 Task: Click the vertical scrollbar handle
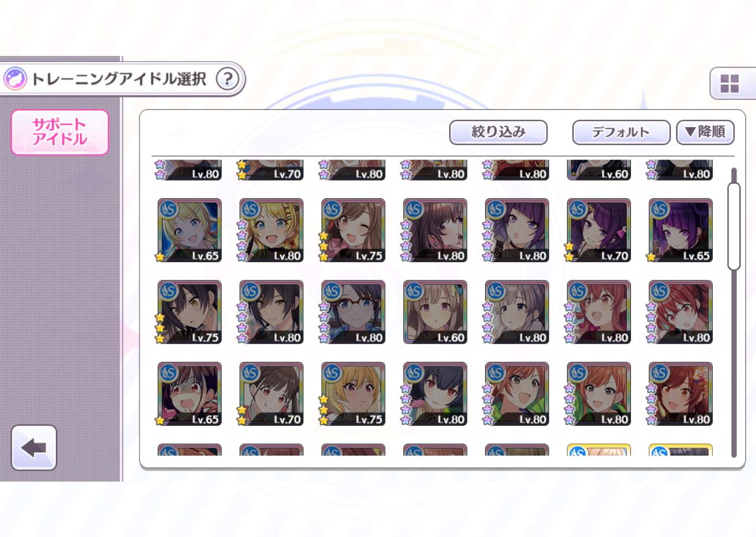[x=734, y=226]
